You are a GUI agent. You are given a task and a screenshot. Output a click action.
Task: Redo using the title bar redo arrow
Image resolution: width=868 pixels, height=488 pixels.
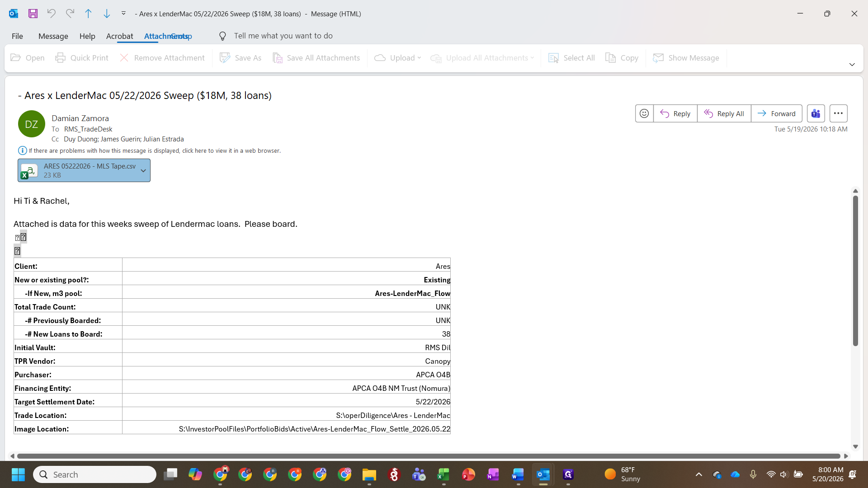(70, 14)
